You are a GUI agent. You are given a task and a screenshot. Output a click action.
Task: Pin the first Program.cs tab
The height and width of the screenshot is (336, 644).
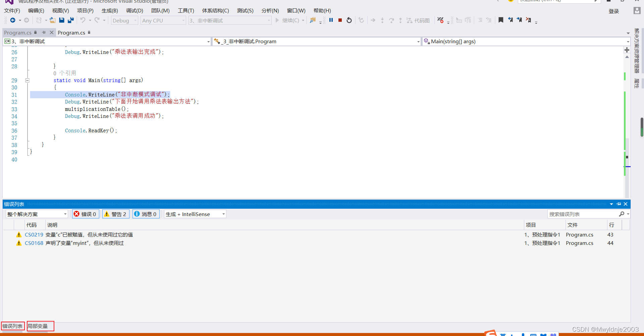pos(44,32)
